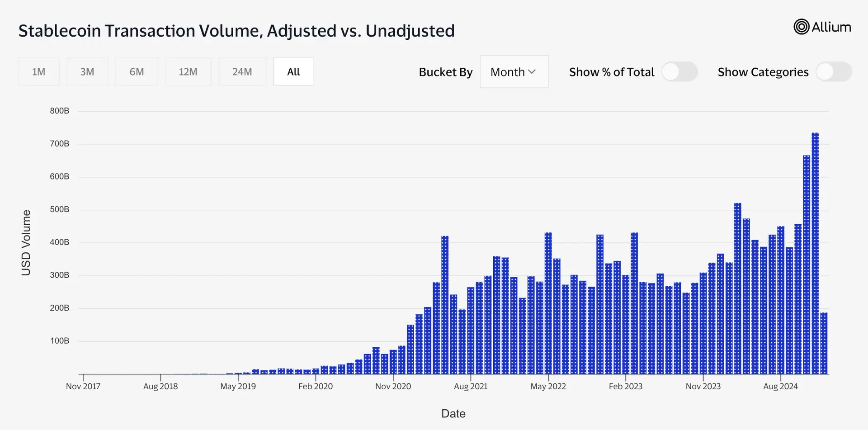Turn on the Show Categories switch
The width and height of the screenshot is (868, 430).
[834, 72]
